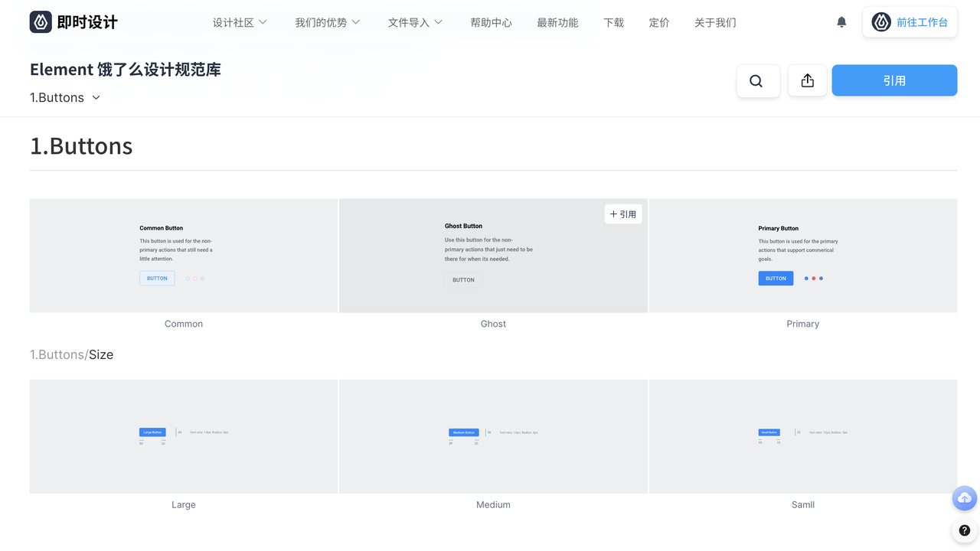Screen dimensions: 980x551
Task: Click the help question mark icon
Action: point(964,530)
